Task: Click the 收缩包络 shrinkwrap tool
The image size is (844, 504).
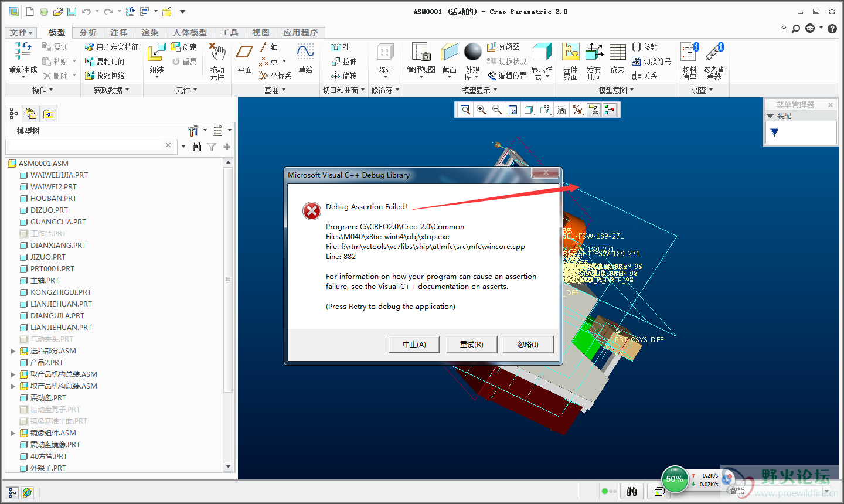Action: [105, 76]
